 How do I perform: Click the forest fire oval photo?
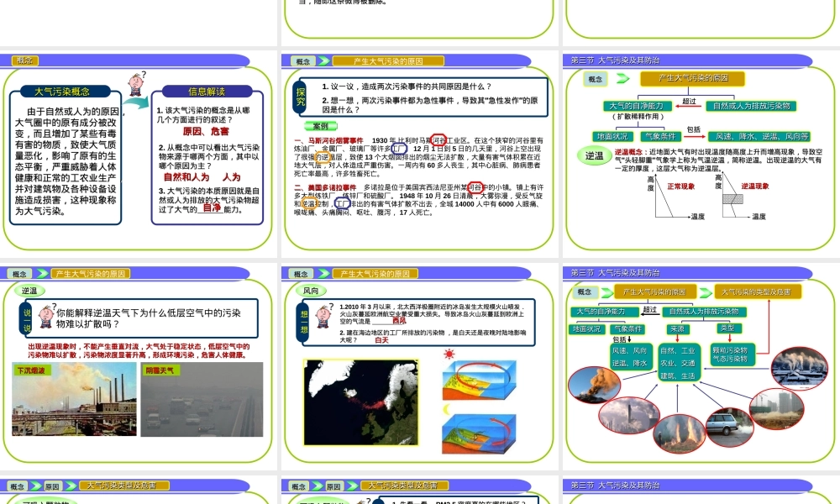coord(680,433)
